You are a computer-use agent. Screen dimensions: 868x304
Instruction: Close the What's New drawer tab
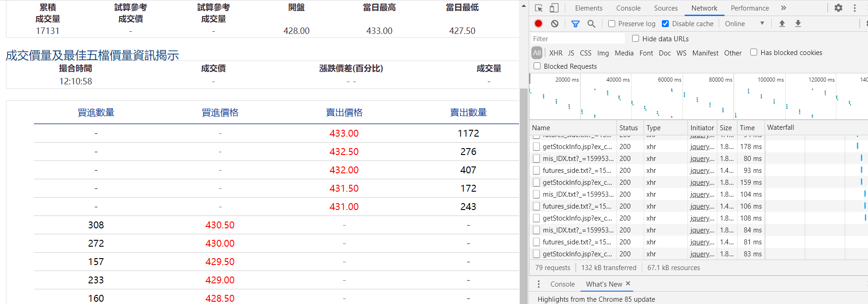coord(628,283)
